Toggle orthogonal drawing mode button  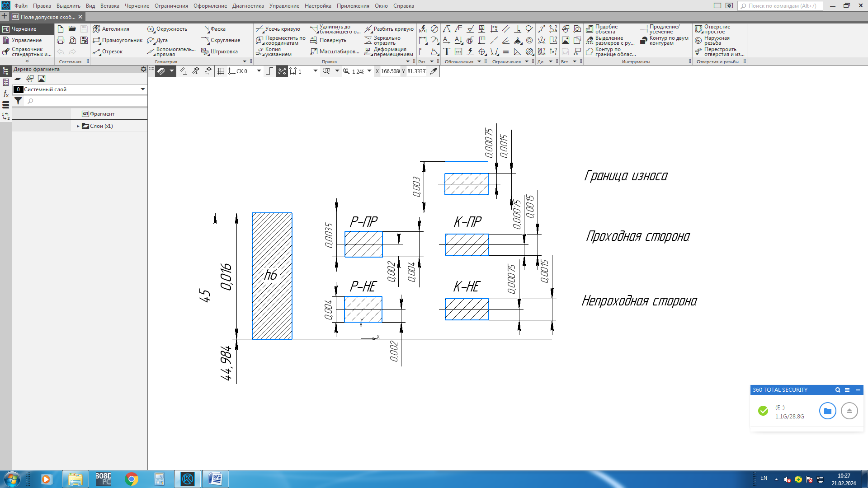click(x=269, y=71)
